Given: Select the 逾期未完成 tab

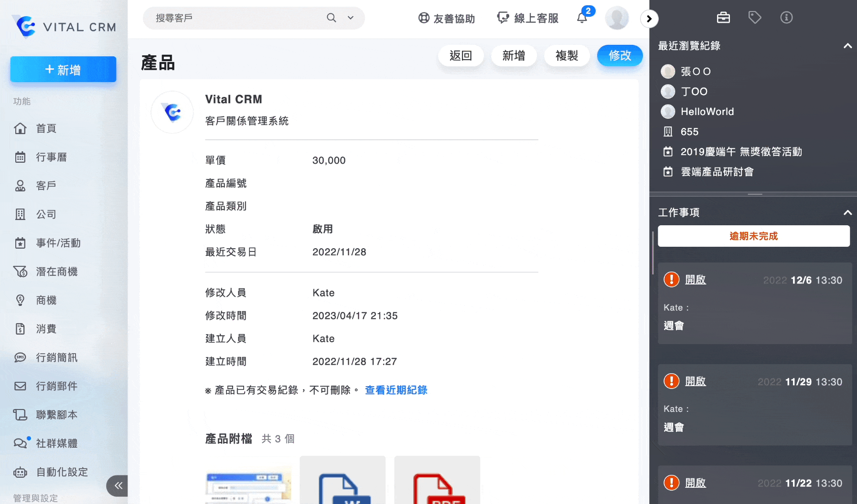Looking at the screenshot, I should click(754, 236).
